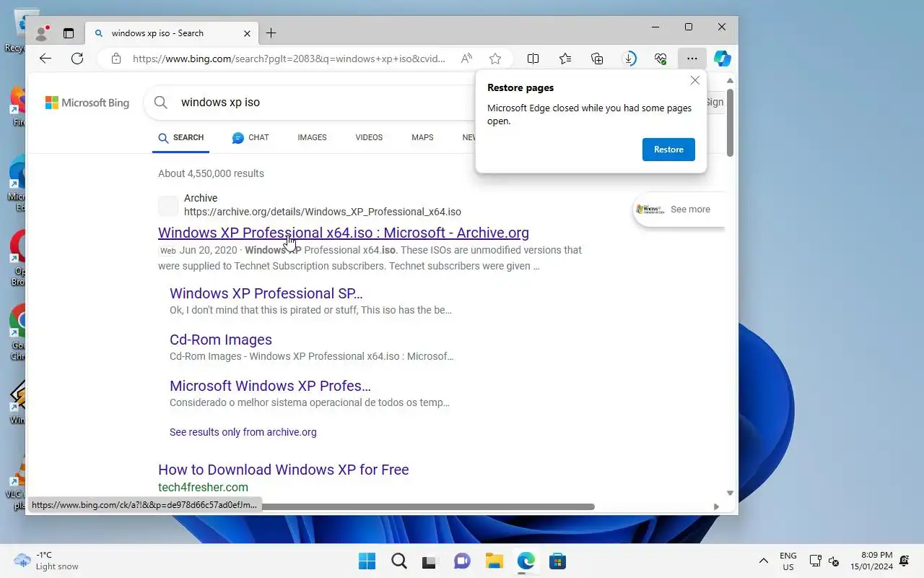
Task: Open the Collections icon
Action: click(x=597, y=59)
